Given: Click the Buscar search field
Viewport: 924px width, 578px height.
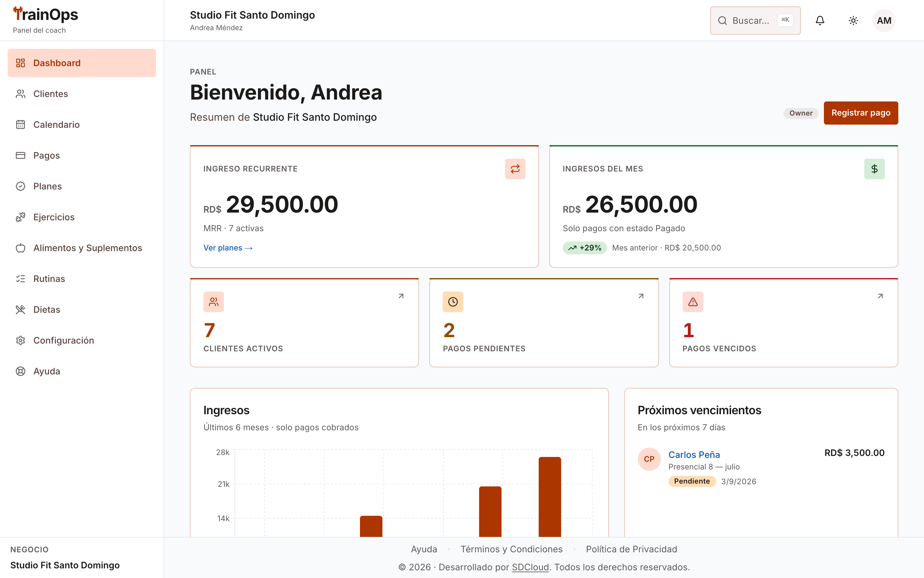Looking at the screenshot, I should coord(755,21).
